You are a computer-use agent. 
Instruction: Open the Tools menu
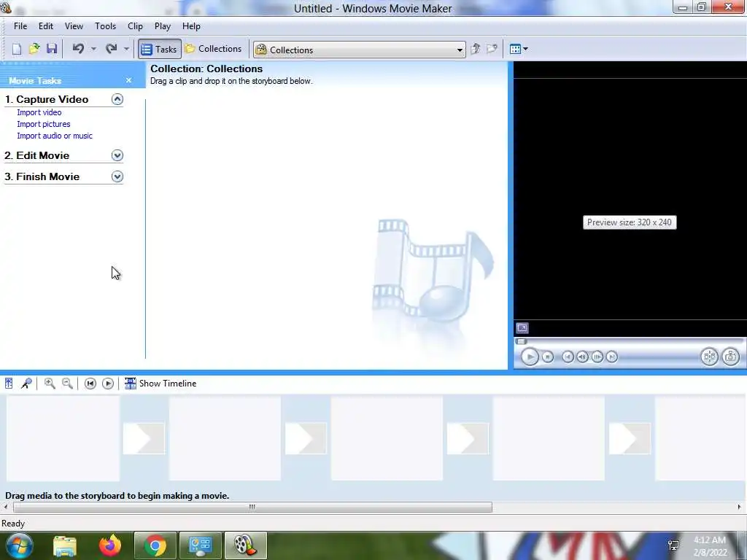tap(105, 26)
